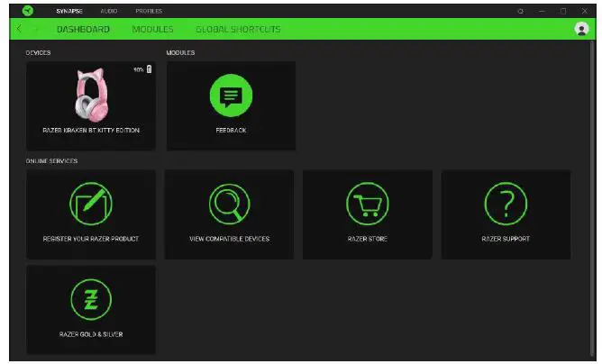The height and width of the screenshot is (364, 602).
Task: Click Razer Gold & Silver label
Action: tap(91, 334)
